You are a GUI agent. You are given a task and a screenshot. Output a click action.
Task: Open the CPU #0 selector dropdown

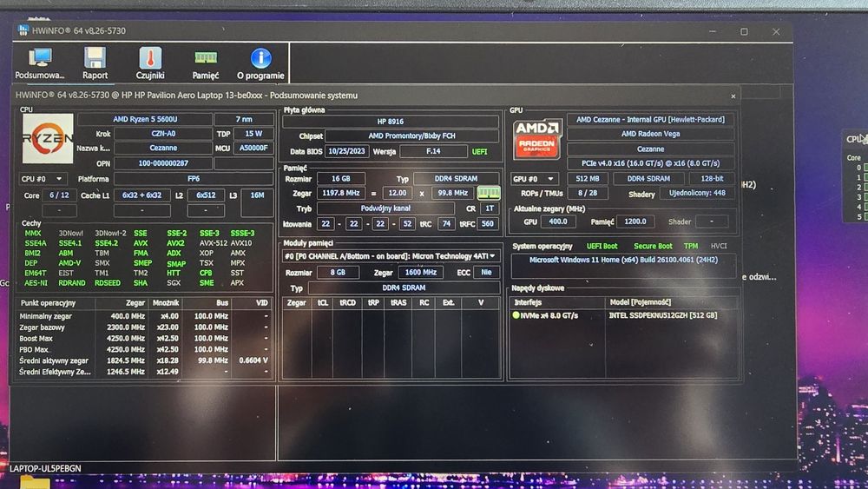pyautogui.click(x=42, y=179)
